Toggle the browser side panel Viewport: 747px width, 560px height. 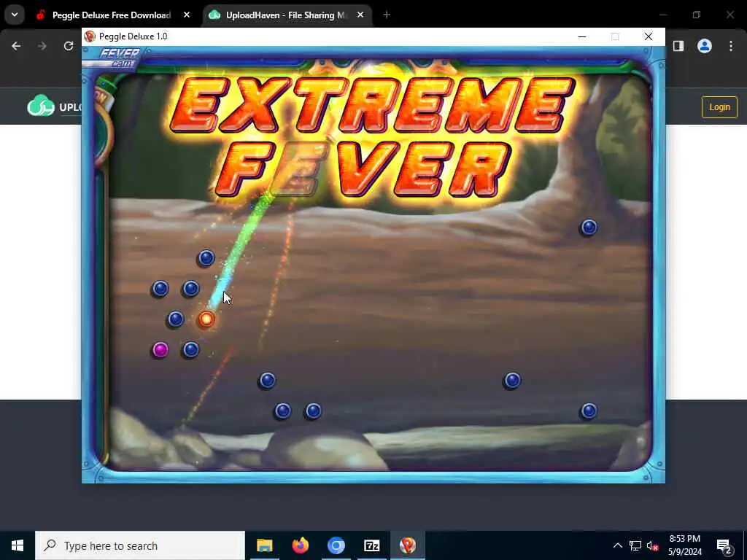pos(678,46)
